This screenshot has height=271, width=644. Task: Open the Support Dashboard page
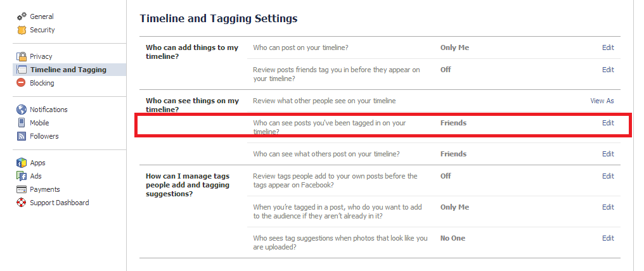coord(59,203)
